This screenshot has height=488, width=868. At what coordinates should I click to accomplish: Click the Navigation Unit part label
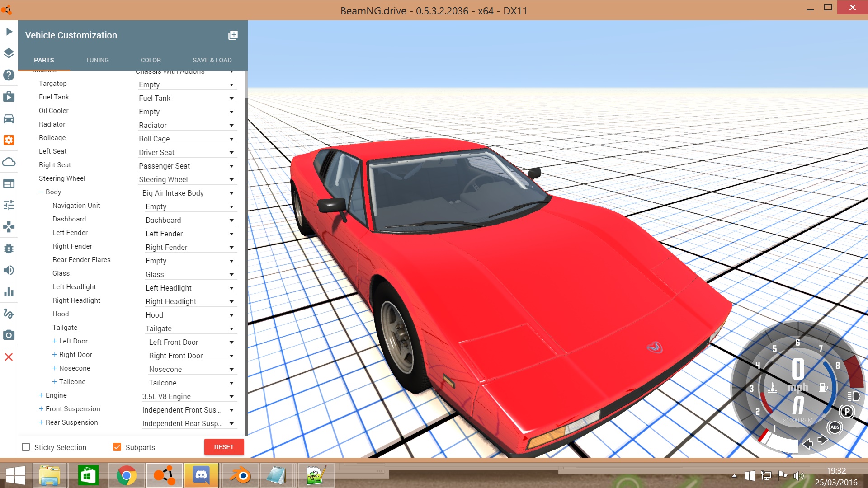tap(76, 206)
